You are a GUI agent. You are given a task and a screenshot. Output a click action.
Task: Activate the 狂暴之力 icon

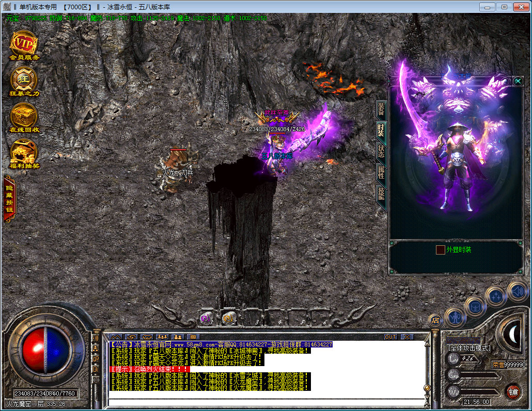(x=24, y=82)
